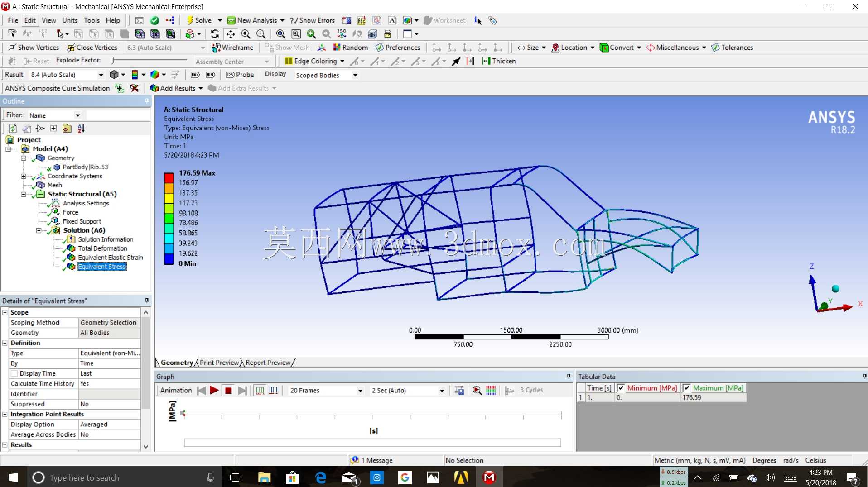The image size is (868, 487).
Task: Open the Filter Name dropdown
Action: coord(77,115)
